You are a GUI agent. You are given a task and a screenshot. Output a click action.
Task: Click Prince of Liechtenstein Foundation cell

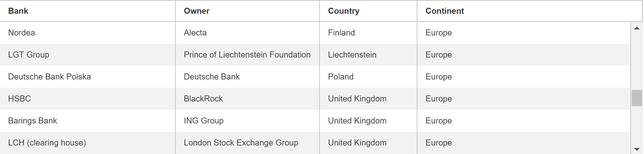pyautogui.click(x=247, y=55)
